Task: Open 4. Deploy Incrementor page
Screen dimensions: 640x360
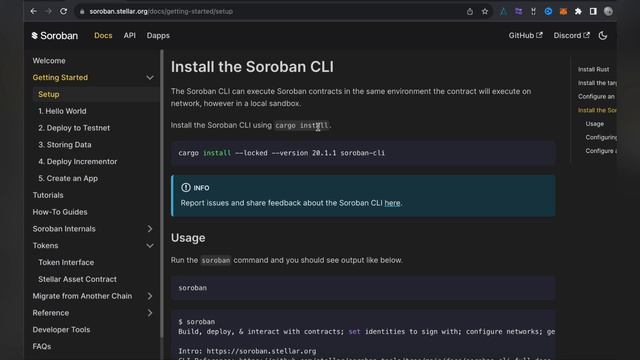Action: 78,162
